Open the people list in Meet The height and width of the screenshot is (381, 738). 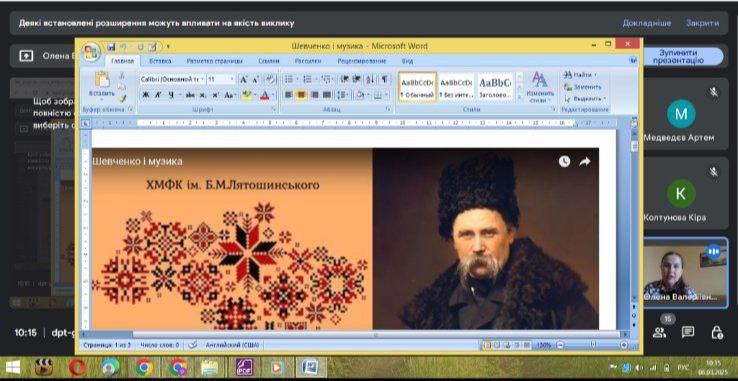(659, 332)
